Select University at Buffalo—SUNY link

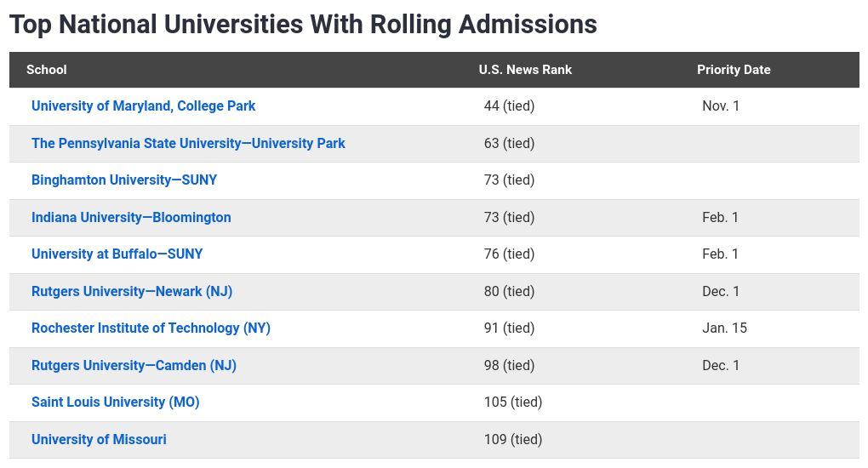click(117, 254)
